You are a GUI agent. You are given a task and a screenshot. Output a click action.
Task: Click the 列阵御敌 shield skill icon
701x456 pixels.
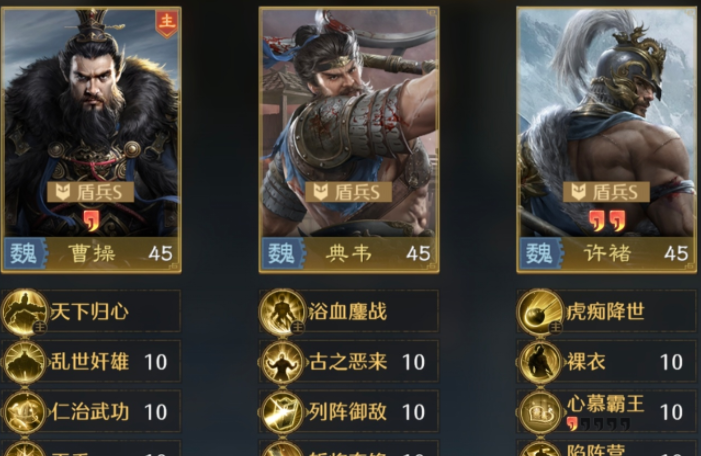[x=283, y=412]
